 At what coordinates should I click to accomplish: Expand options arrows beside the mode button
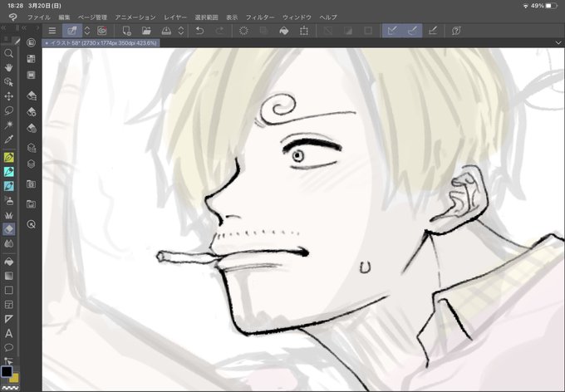click(87, 31)
